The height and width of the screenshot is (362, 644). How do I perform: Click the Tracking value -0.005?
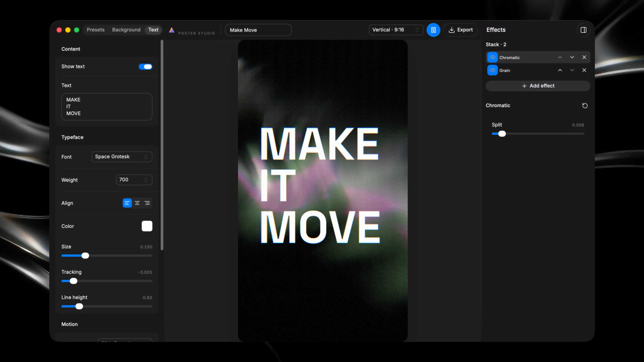[x=145, y=272]
